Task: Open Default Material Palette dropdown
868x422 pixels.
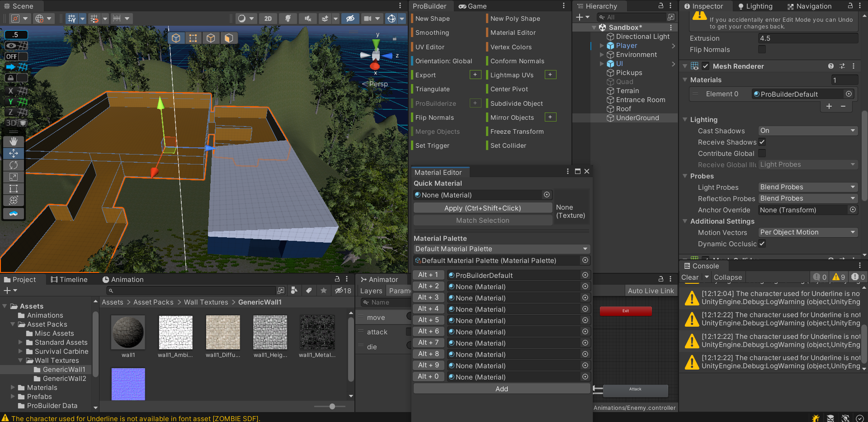Action: 502,249
